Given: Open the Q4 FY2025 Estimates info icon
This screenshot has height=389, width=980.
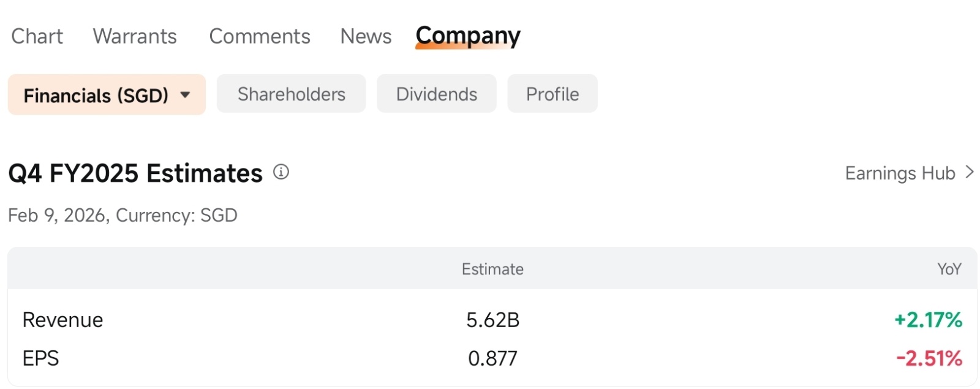Looking at the screenshot, I should (x=281, y=172).
